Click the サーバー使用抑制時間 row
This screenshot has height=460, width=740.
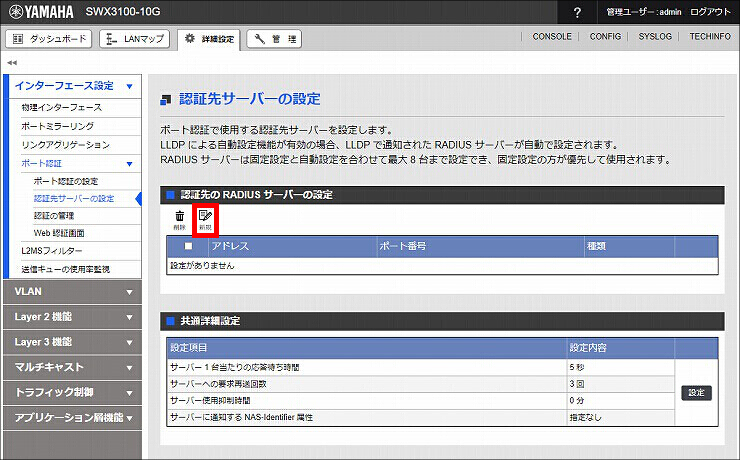pos(420,401)
